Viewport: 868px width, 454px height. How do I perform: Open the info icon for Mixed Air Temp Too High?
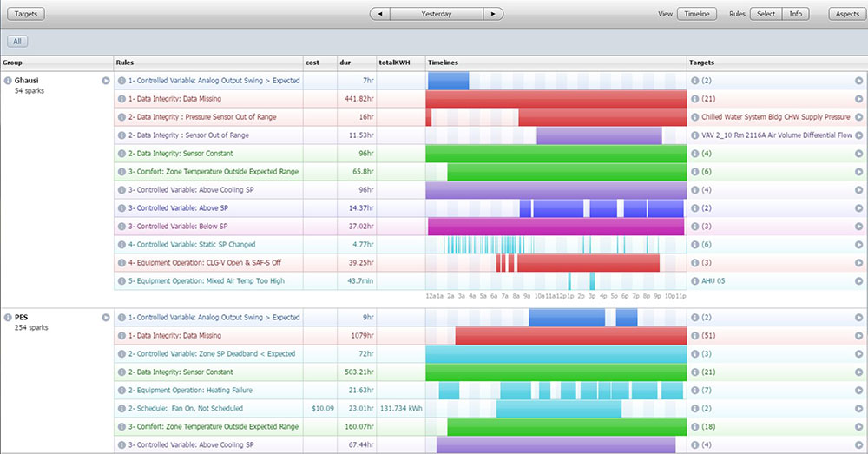[x=122, y=280]
